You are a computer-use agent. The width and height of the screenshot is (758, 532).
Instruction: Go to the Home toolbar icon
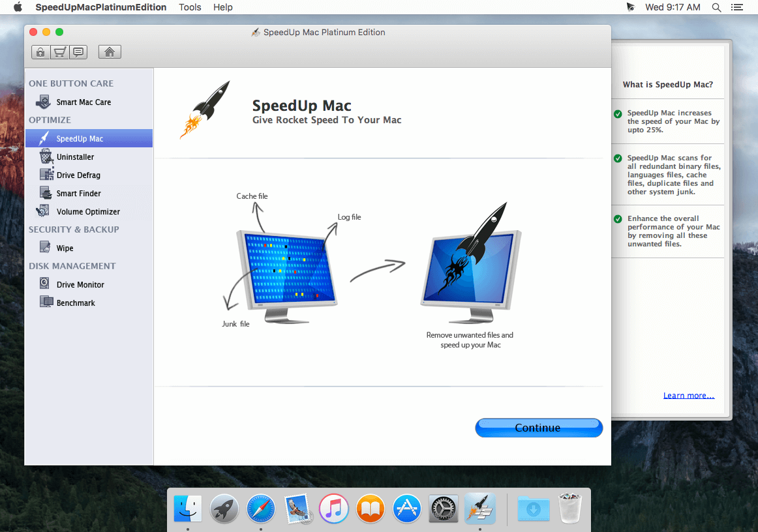[x=110, y=52]
